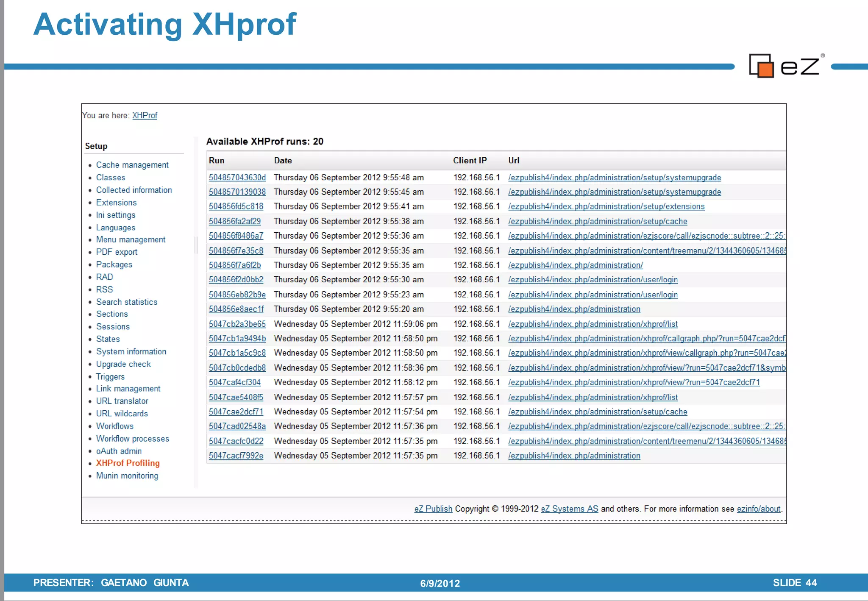Open Search statistics in sidebar
Screen dimensions: 868x601
[x=126, y=302]
